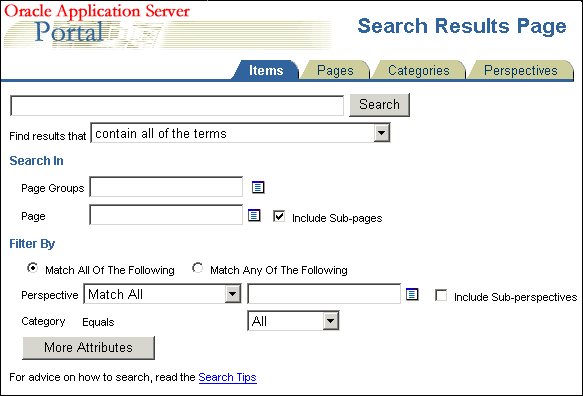Image resolution: width=583 pixels, height=396 pixels.
Task: Select Match Any Of The Following radio
Action: (x=197, y=268)
